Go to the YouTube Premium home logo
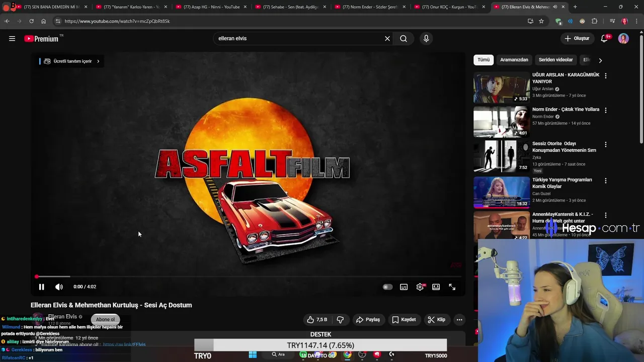 click(41, 39)
